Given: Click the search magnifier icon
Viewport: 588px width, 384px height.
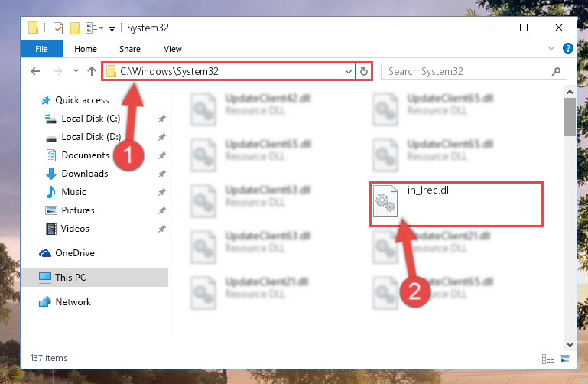Looking at the screenshot, I should 556,71.
